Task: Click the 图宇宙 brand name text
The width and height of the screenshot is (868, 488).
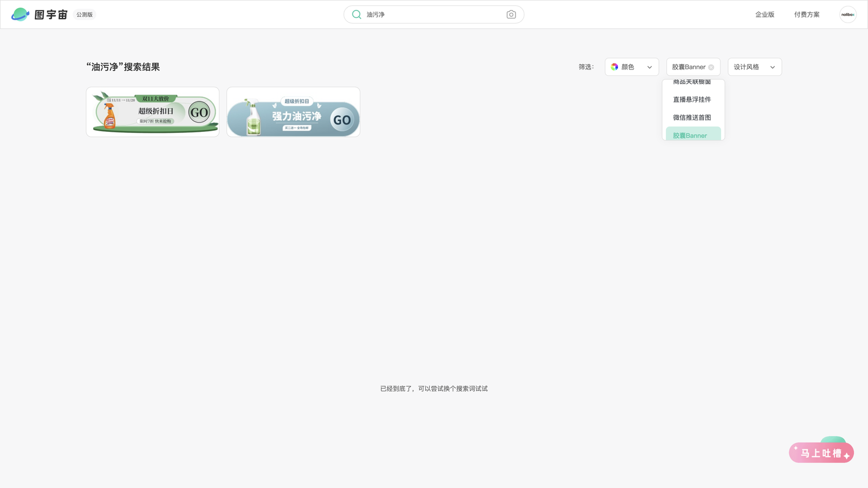Action: point(51,14)
